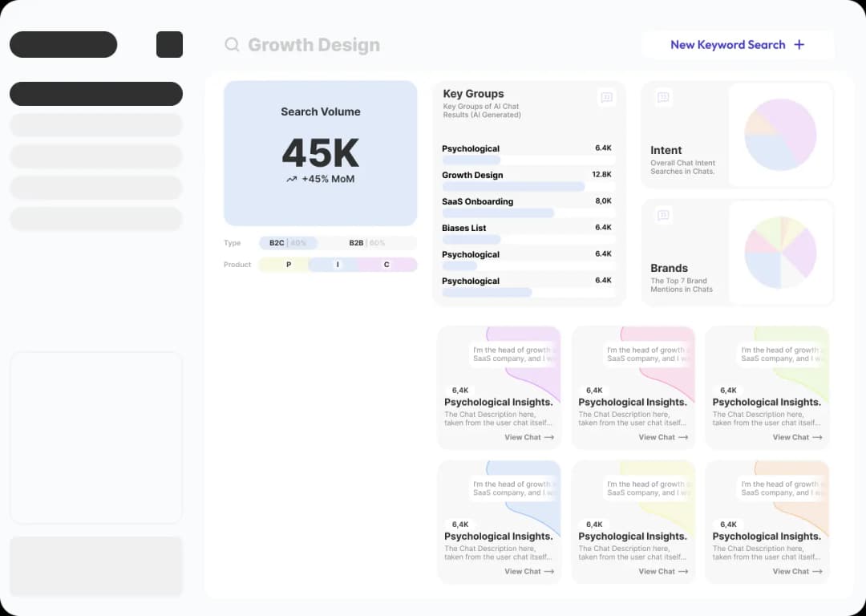Select the I product segment
The image size is (866, 616).
pyautogui.click(x=338, y=265)
